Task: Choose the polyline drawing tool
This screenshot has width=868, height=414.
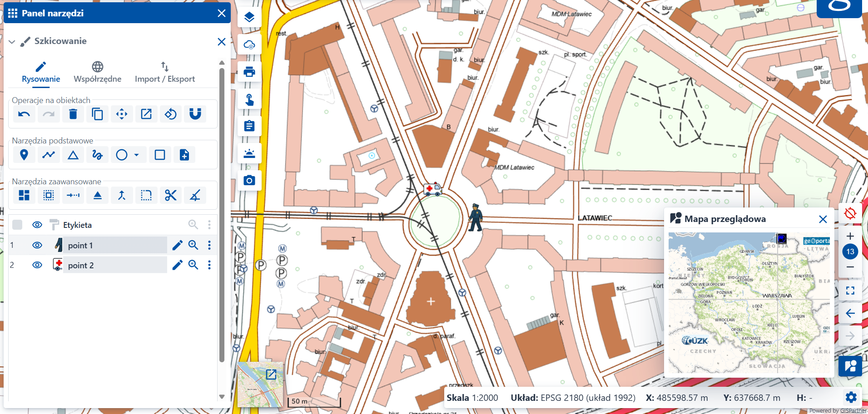Action: (49, 155)
